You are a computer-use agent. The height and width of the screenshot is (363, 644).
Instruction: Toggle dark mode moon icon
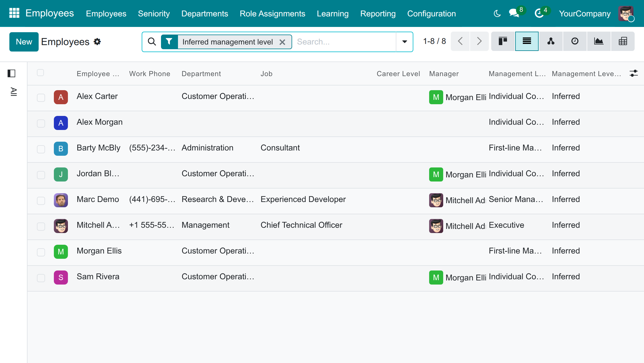tap(497, 13)
